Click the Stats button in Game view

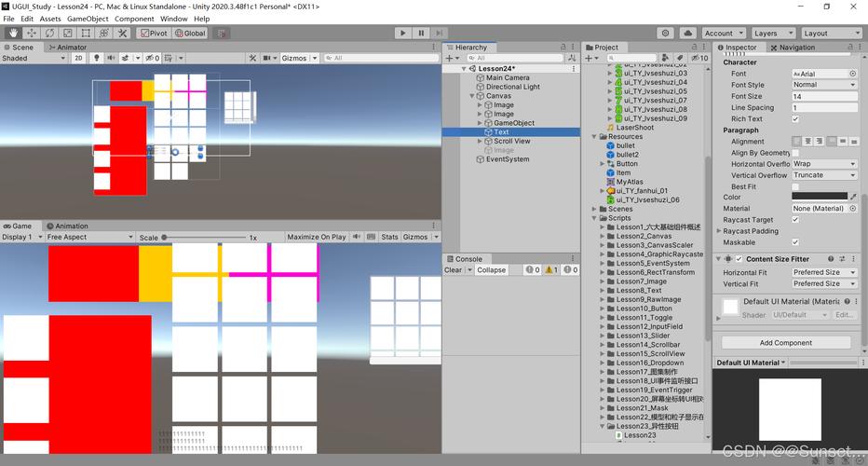pos(389,237)
